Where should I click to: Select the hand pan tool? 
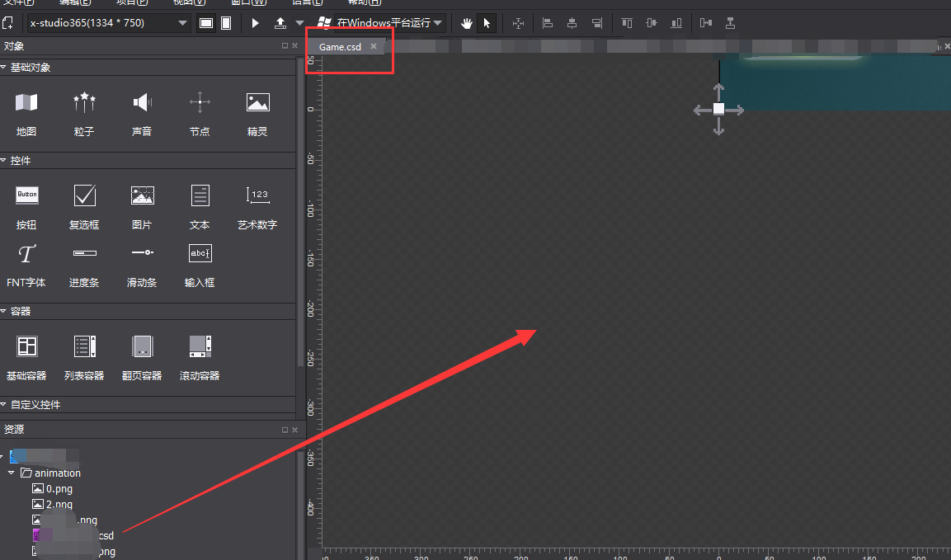coord(466,23)
